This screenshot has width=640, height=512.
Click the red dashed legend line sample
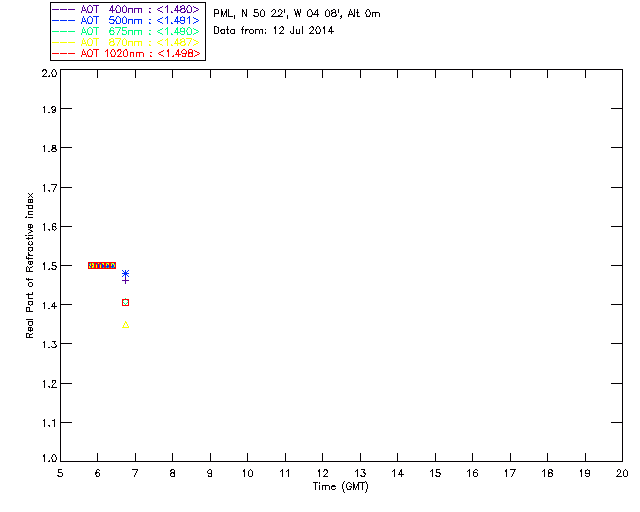tap(64, 53)
